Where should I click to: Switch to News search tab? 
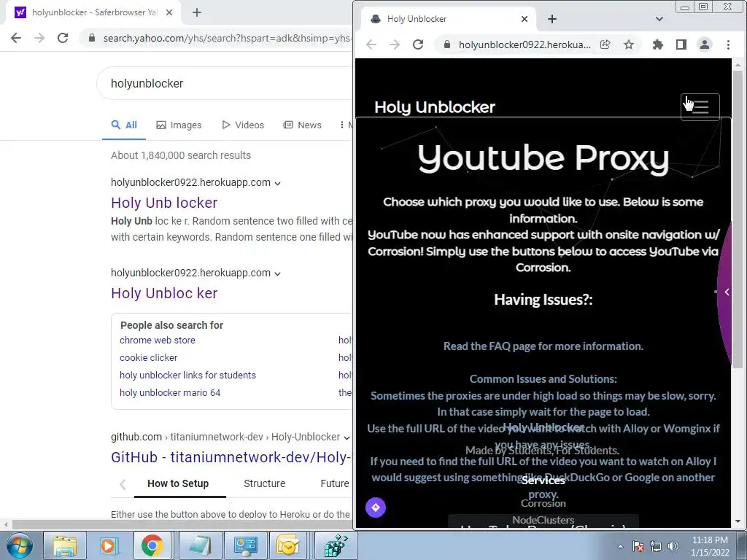[303, 125]
